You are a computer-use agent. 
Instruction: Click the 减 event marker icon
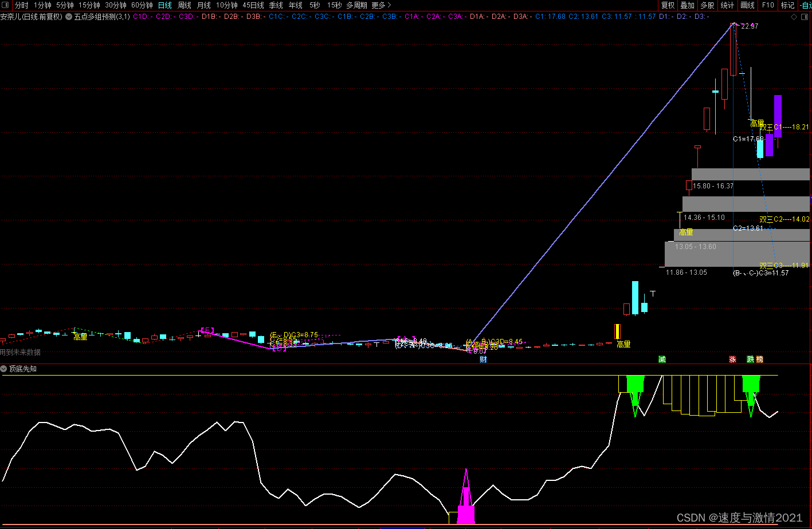(662, 360)
